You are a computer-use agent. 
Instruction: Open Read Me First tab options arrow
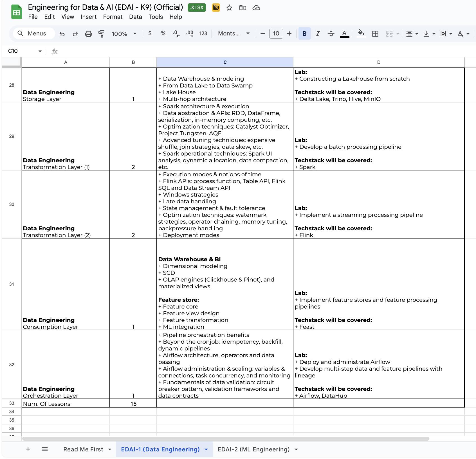110,449
